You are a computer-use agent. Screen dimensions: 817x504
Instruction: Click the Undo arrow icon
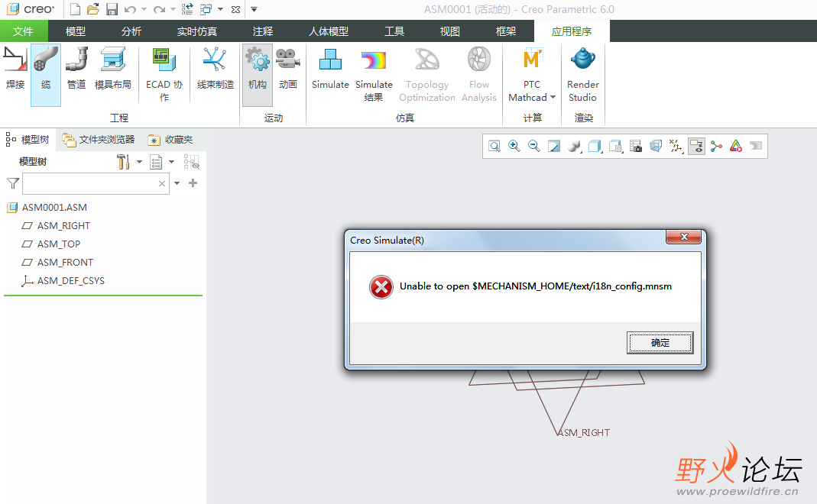pyautogui.click(x=130, y=9)
